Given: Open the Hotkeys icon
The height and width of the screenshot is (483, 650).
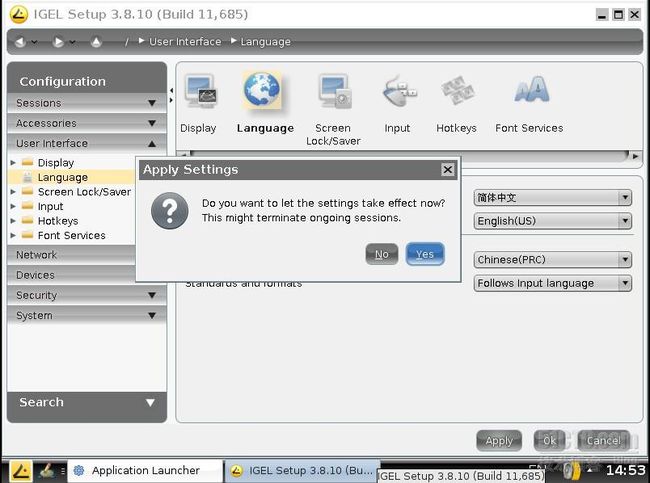Looking at the screenshot, I should [x=457, y=90].
